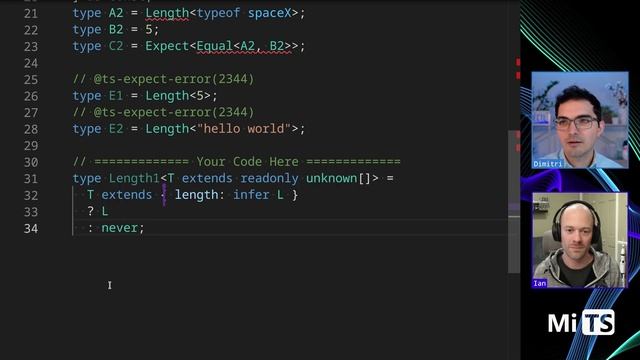Click line number 34 in the gutter
This screenshot has width=640, height=360.
click(31, 229)
